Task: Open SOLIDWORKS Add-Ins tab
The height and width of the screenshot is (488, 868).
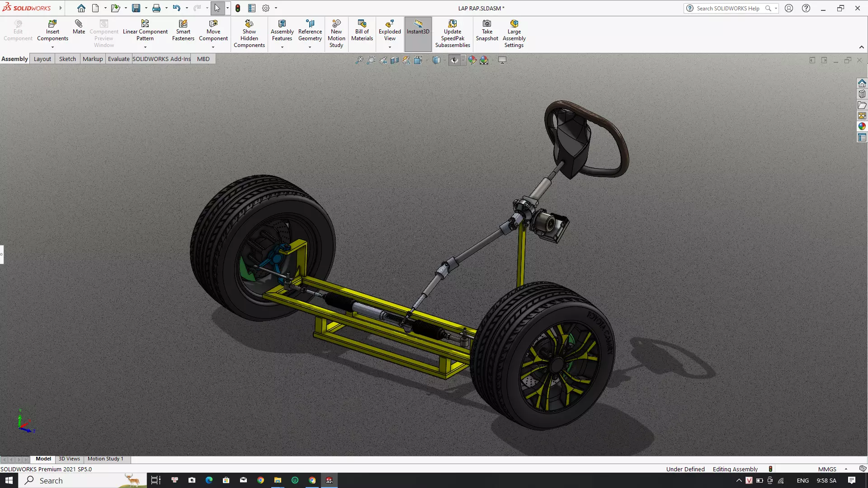Action: [161, 59]
